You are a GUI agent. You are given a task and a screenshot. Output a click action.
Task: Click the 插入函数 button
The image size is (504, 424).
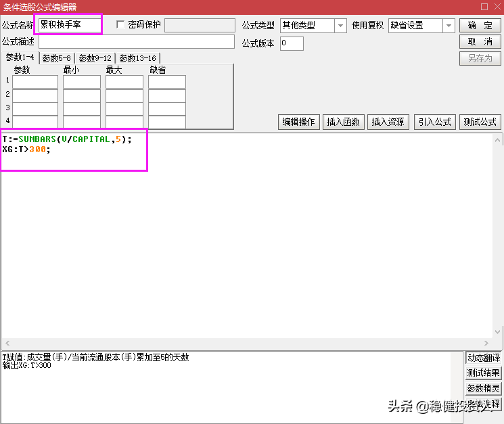tap(343, 122)
